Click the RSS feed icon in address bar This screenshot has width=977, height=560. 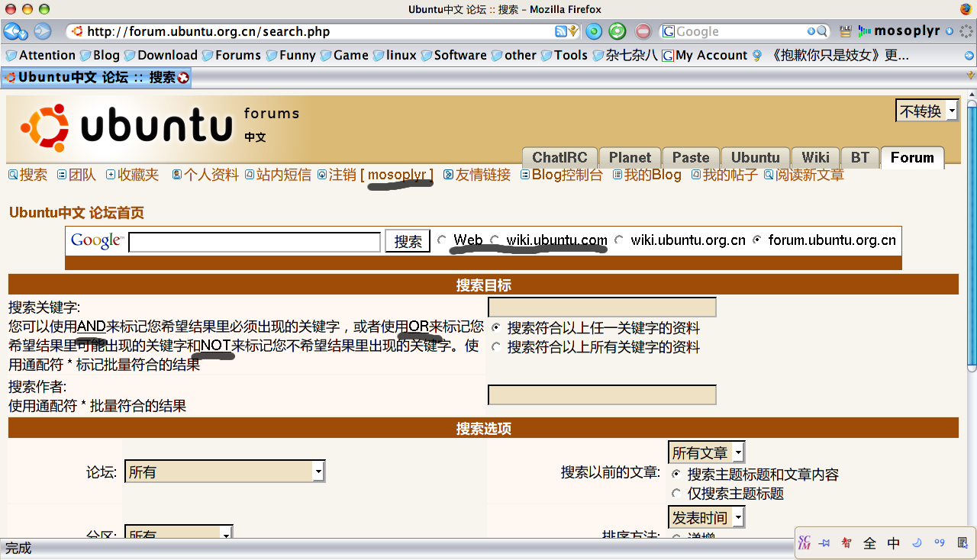click(560, 31)
